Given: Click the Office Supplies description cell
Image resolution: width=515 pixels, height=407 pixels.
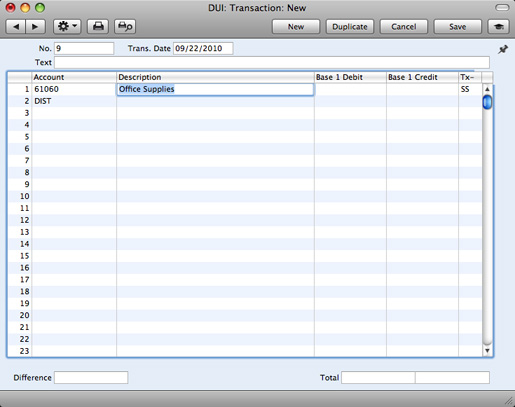Looking at the screenshot, I should [215, 89].
